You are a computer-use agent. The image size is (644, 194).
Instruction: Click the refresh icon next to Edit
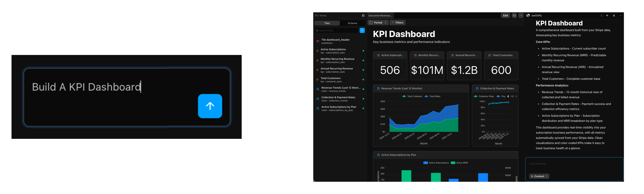click(514, 15)
